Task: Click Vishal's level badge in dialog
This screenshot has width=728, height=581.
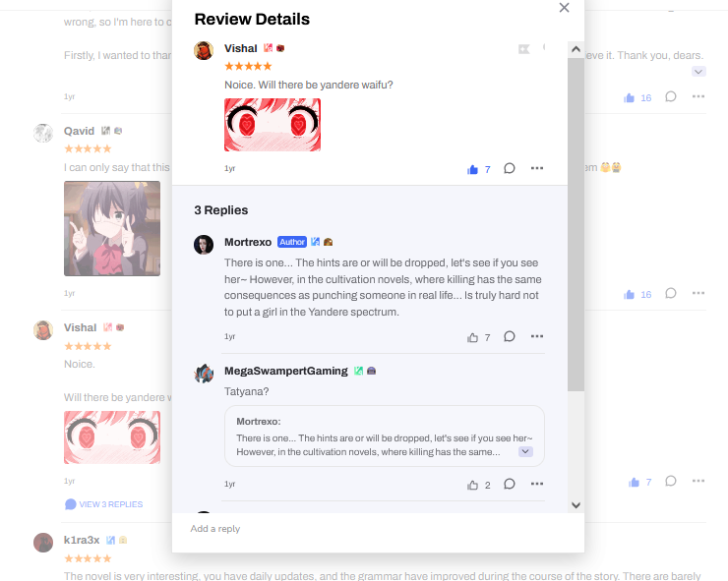Action: coord(268,48)
